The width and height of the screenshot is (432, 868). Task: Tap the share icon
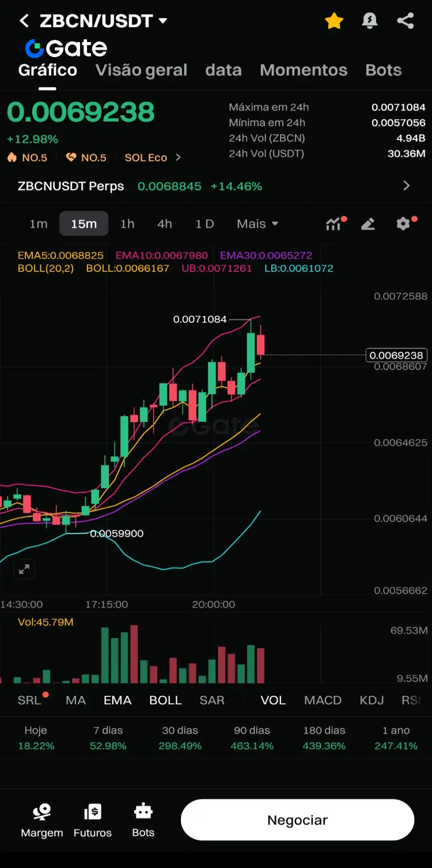pos(406,21)
